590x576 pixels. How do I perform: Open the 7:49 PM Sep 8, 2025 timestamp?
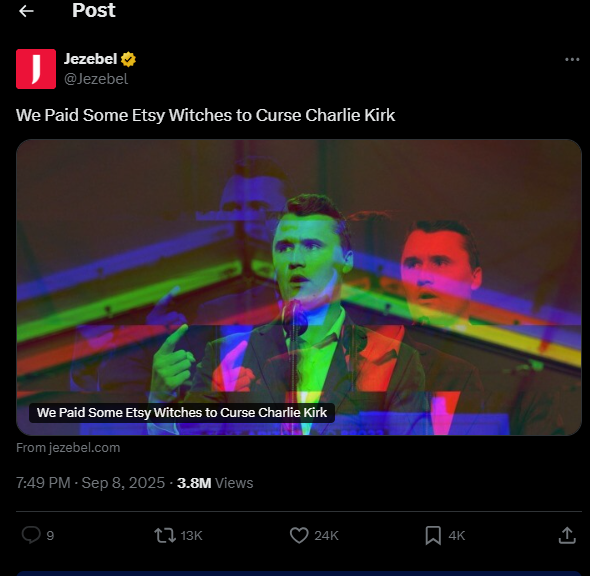coord(90,483)
